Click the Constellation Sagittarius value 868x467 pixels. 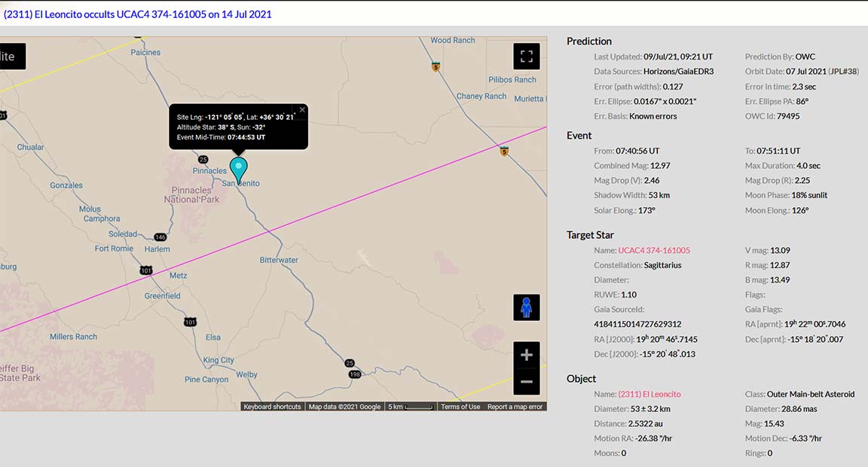662,265
